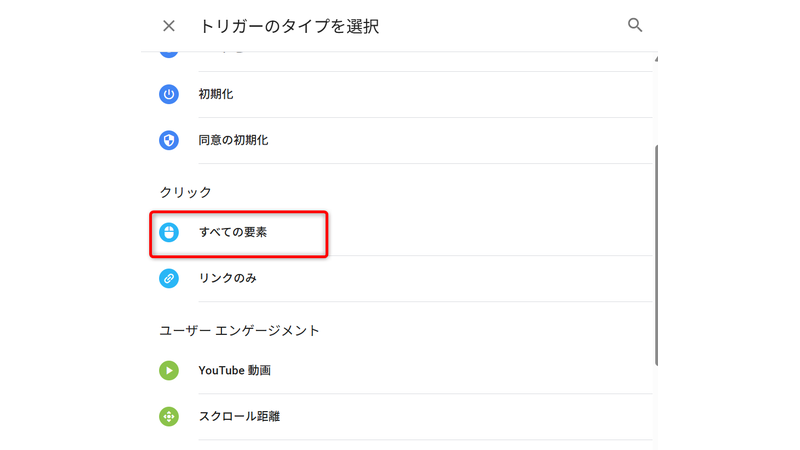800x450 pixels.
Task: Select すべての要素 click trigger label
Action: pos(232,232)
